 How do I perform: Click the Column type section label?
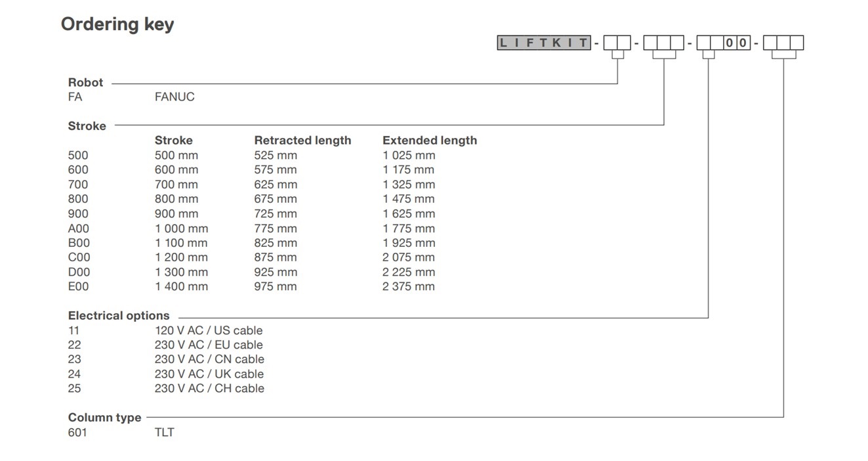pyautogui.click(x=104, y=418)
